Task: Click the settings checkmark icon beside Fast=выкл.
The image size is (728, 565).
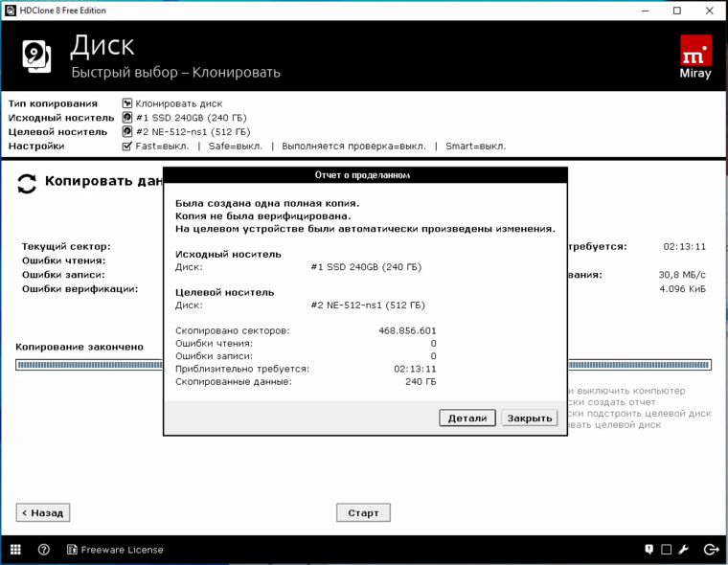Action: pos(126,147)
